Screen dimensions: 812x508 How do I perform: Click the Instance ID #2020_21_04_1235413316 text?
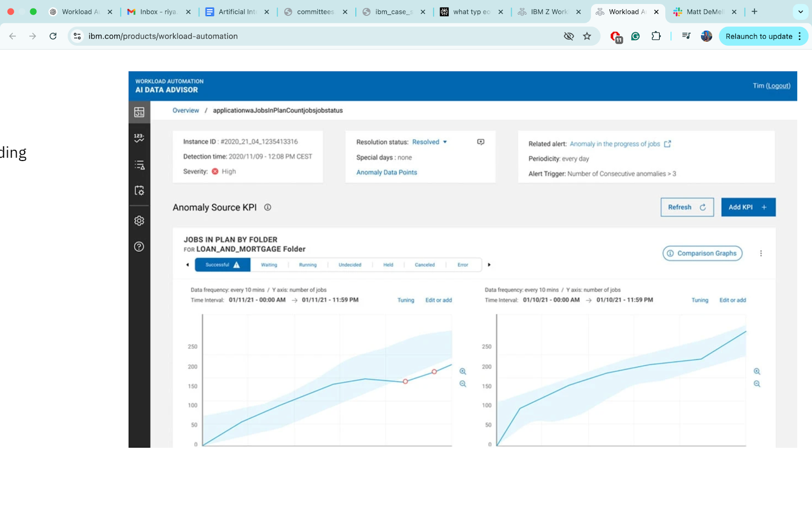point(241,142)
